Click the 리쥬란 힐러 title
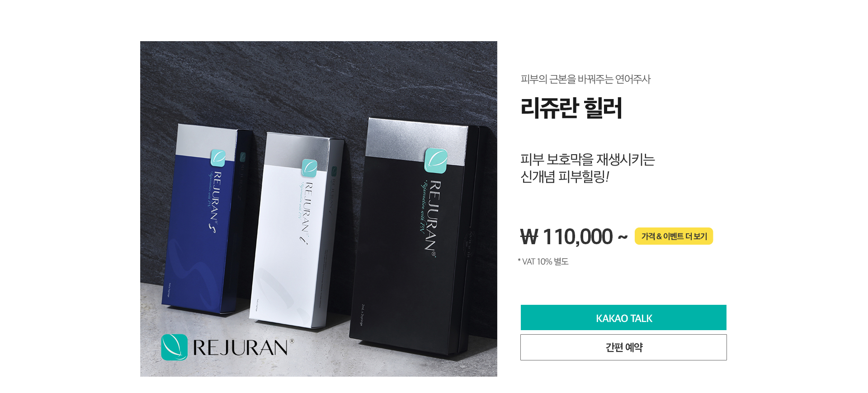Viewport: 868px width, 393px height. click(x=571, y=108)
